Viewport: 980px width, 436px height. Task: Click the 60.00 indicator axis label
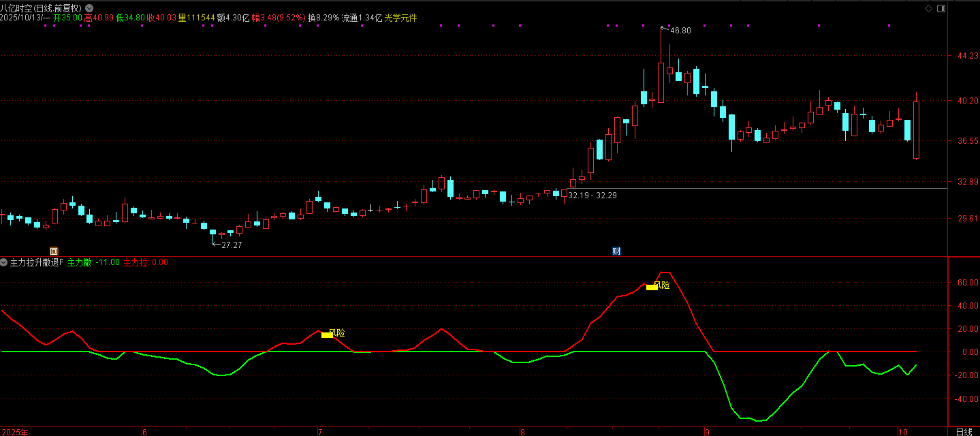click(x=968, y=283)
